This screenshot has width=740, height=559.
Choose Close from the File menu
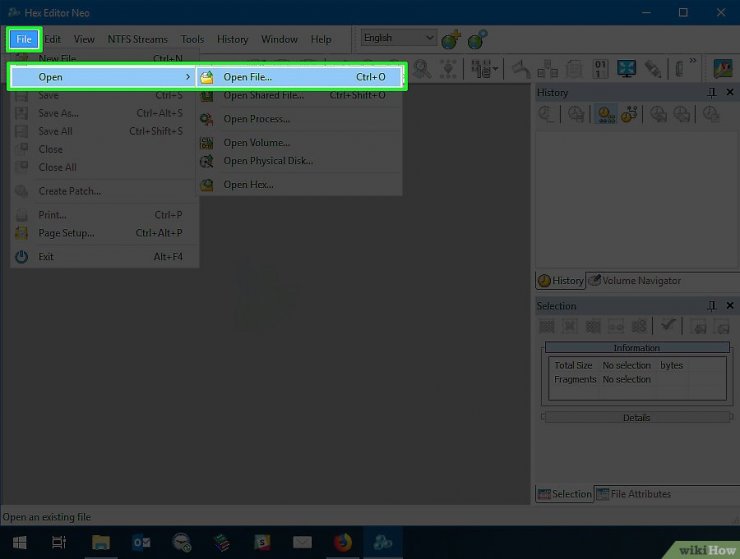104,149
